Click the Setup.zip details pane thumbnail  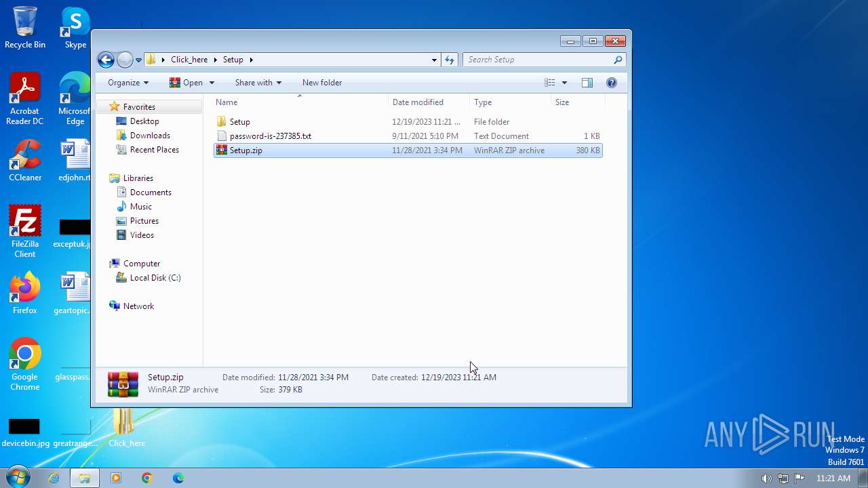click(123, 384)
